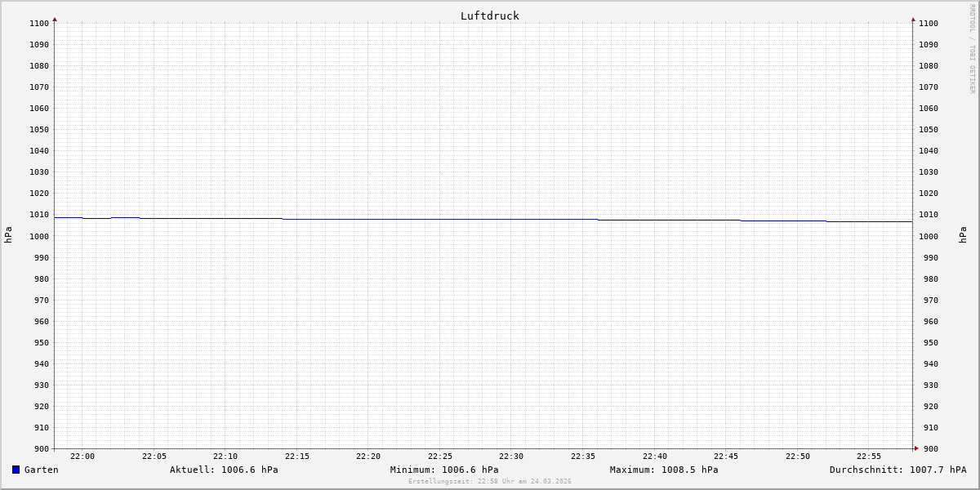Viewport: 980px width, 490px height.
Task: Click the 1100 label on left y-axis
Action: (x=39, y=23)
